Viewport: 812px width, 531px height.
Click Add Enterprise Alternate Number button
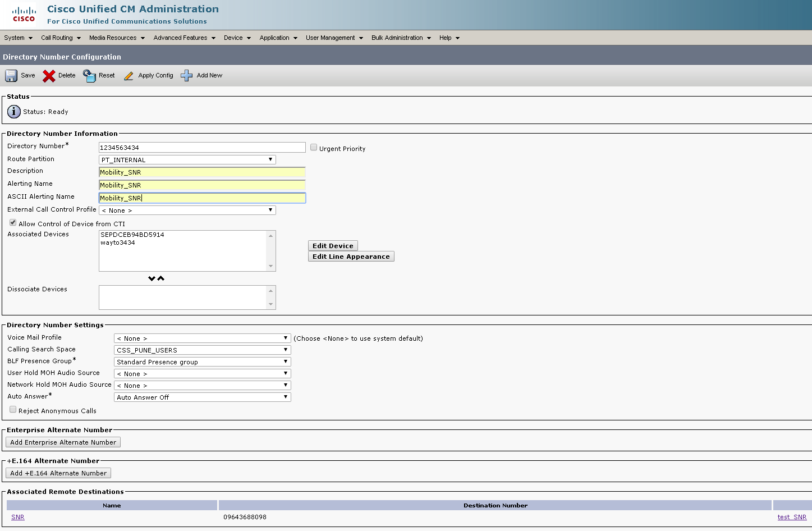pyautogui.click(x=63, y=442)
